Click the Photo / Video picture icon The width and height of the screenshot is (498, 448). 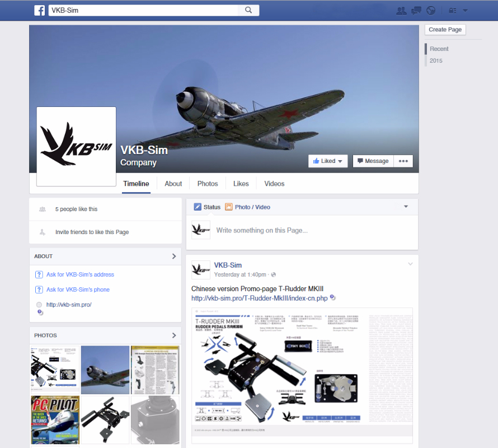(x=229, y=207)
